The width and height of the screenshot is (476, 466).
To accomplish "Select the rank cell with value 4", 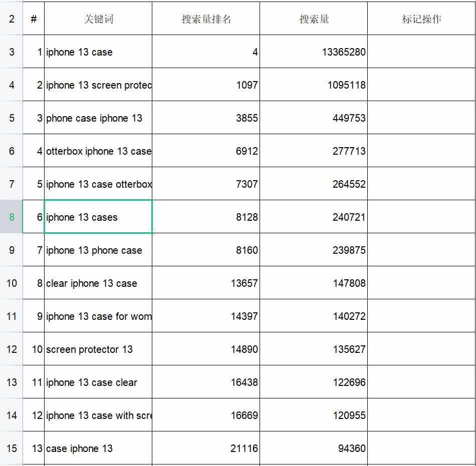I will click(x=206, y=52).
